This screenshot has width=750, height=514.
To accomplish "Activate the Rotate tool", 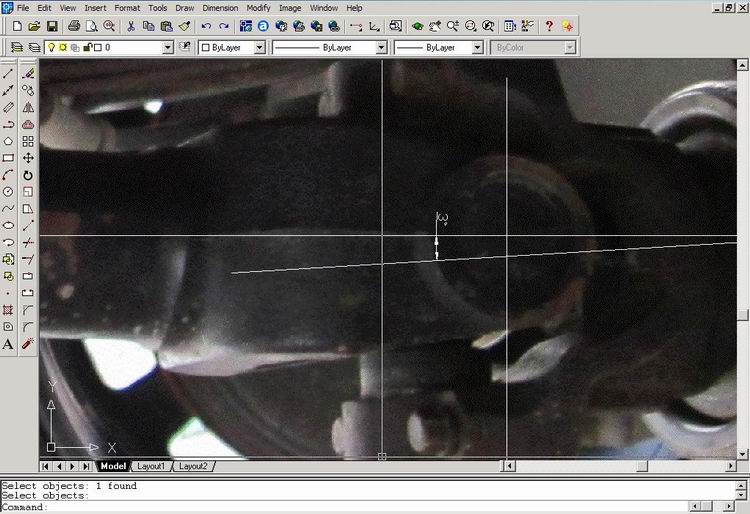I will click(28, 175).
